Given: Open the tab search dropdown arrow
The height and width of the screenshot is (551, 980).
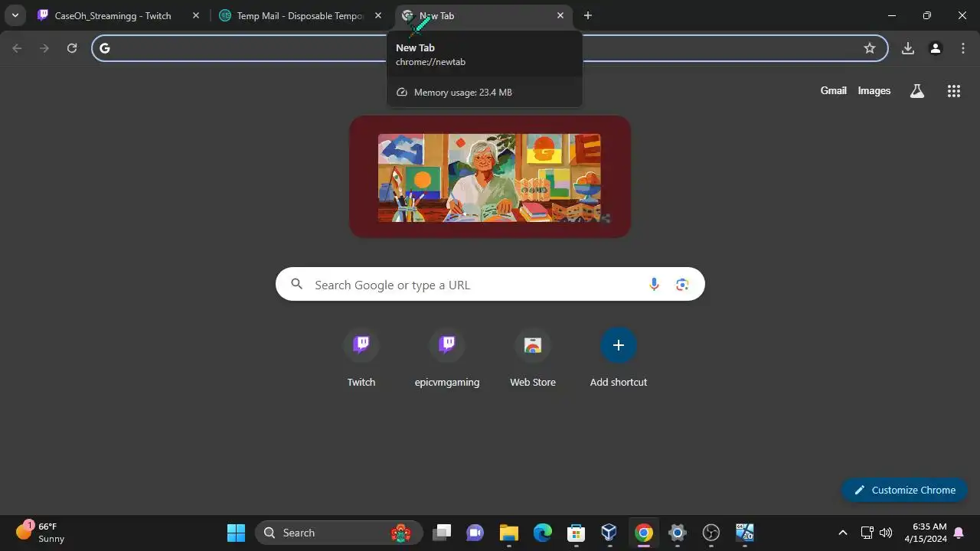Looking at the screenshot, I should coord(15,15).
